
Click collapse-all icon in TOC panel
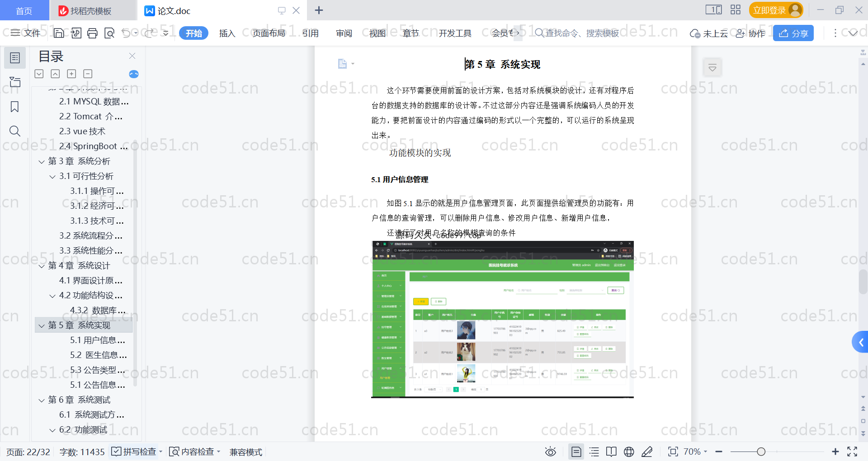(x=55, y=74)
